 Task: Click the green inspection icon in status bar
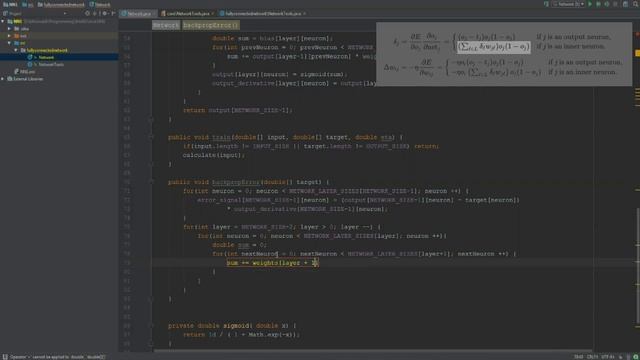tap(636, 357)
